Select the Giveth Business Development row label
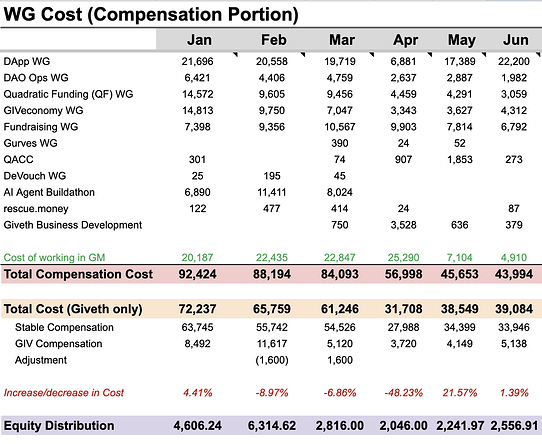 coord(73,225)
